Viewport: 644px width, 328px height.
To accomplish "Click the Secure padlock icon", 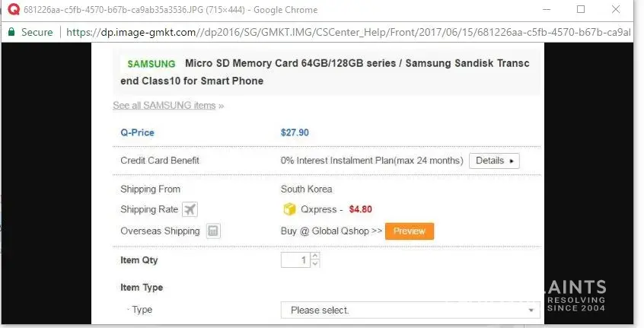I will point(11,33).
